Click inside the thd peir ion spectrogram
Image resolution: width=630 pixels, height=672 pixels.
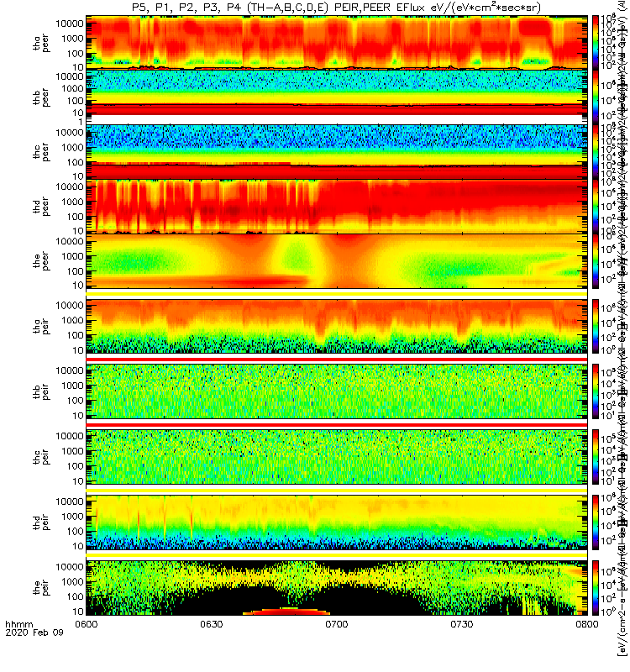pyautogui.click(x=337, y=522)
